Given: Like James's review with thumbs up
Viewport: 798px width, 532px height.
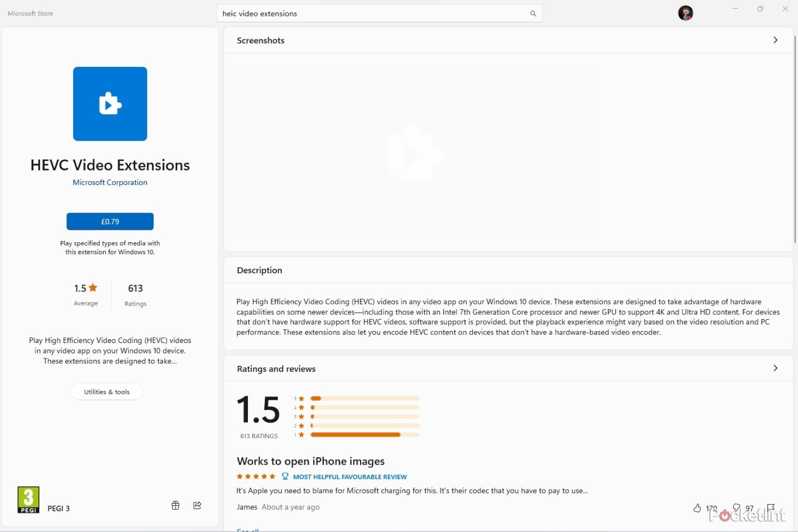Looking at the screenshot, I should tap(697, 508).
